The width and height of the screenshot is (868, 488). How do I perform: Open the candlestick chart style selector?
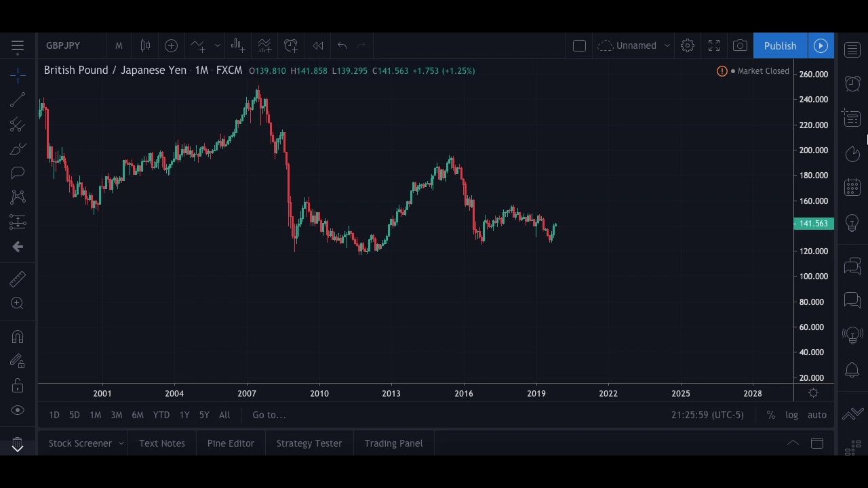click(x=145, y=45)
